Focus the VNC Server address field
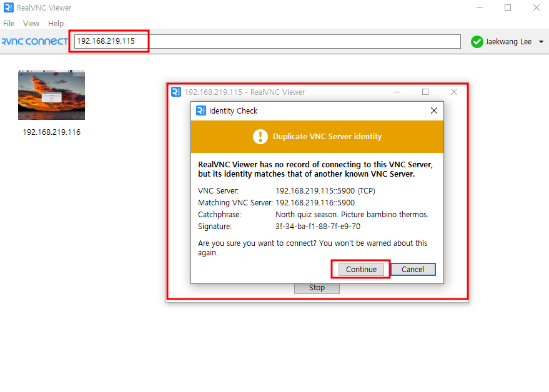Image resolution: width=549 pixels, height=392 pixels. click(x=267, y=41)
